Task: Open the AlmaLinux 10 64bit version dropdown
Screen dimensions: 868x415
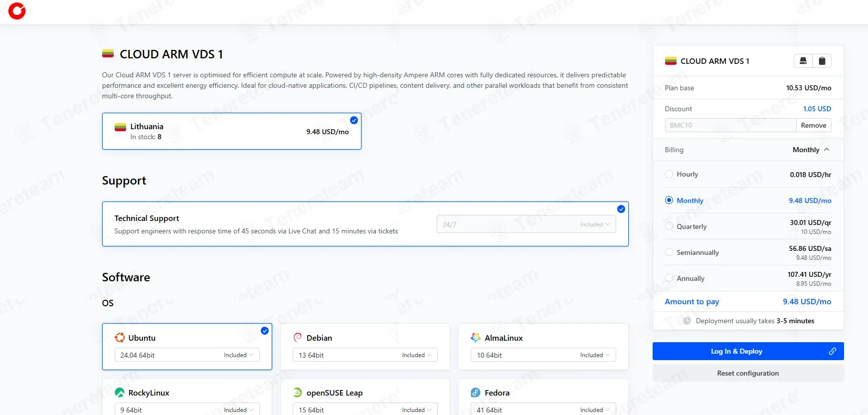Action: [543, 355]
